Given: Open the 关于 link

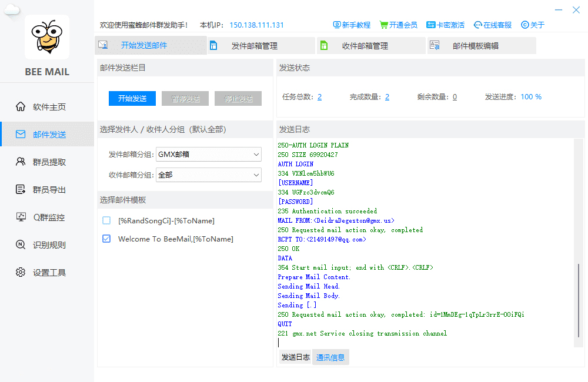Looking at the screenshot, I should click(533, 25).
